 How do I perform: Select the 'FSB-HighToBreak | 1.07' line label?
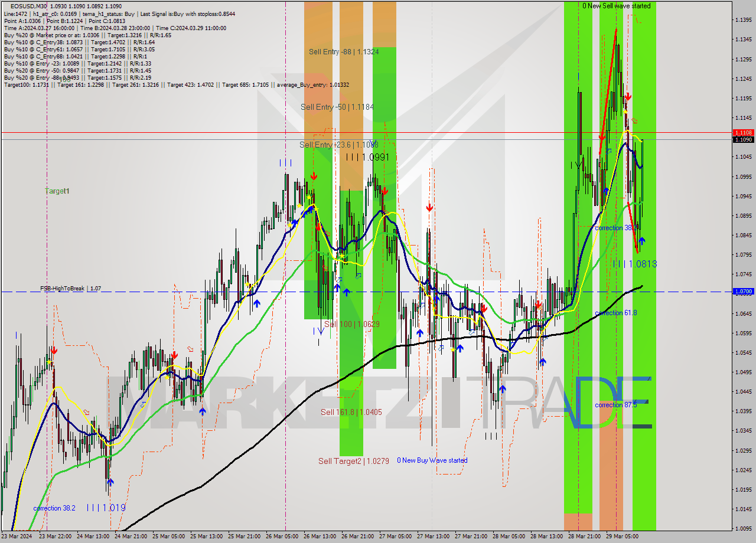(70, 289)
